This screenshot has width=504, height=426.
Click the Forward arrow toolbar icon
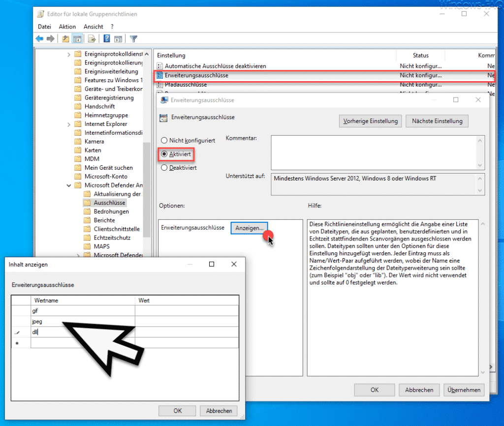(51, 39)
